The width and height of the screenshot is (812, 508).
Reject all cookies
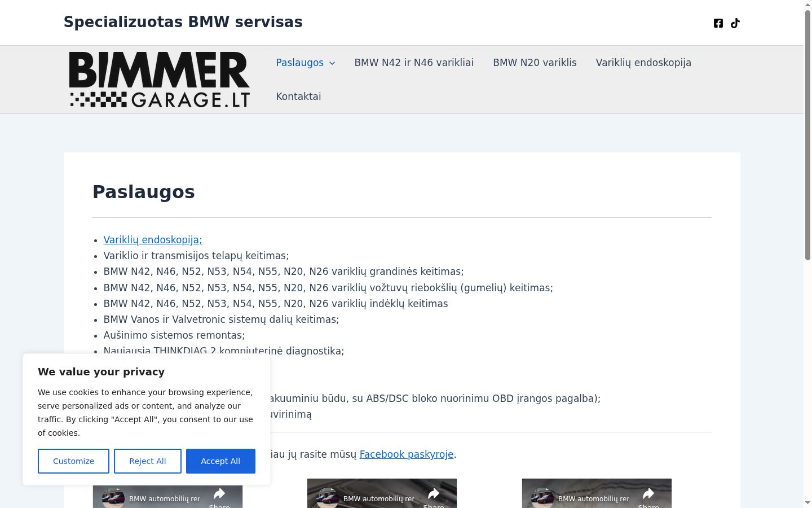click(148, 461)
